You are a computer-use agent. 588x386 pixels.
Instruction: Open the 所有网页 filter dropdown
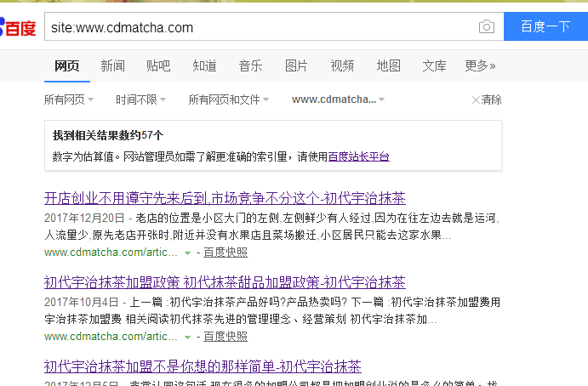pos(69,99)
